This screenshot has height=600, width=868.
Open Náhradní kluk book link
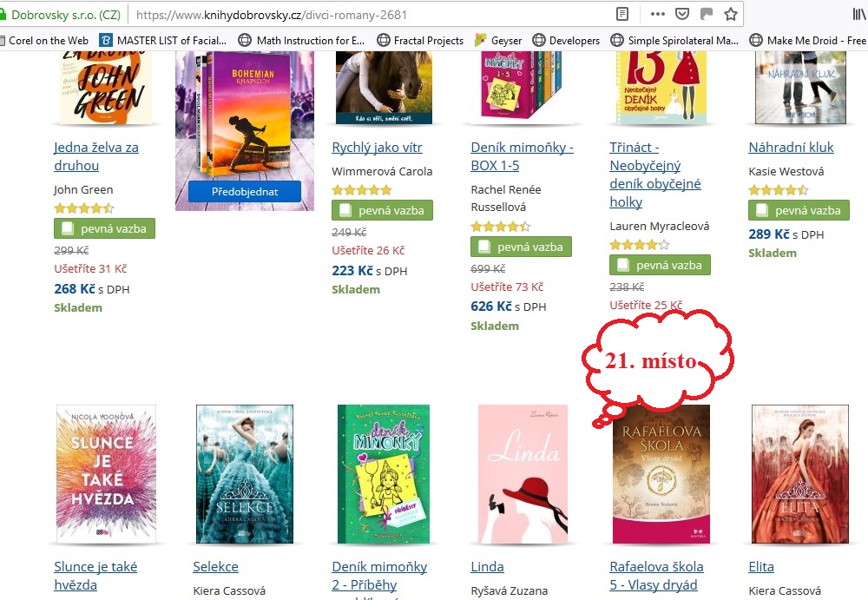click(791, 148)
